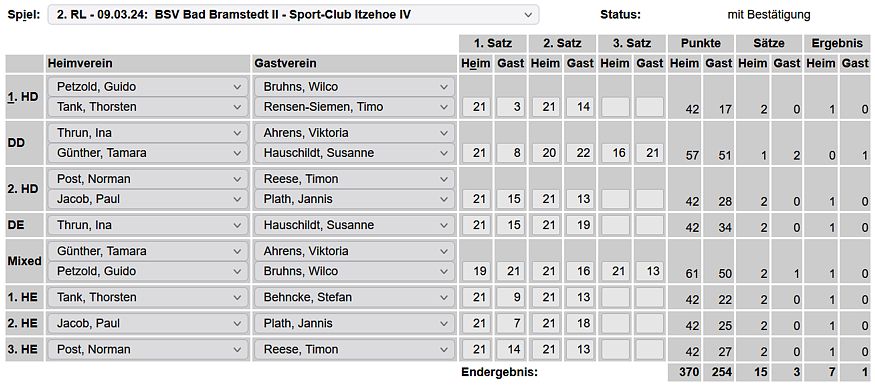Open the Bruhns, Wilco guest dropdown in 1. HD

coord(354,87)
